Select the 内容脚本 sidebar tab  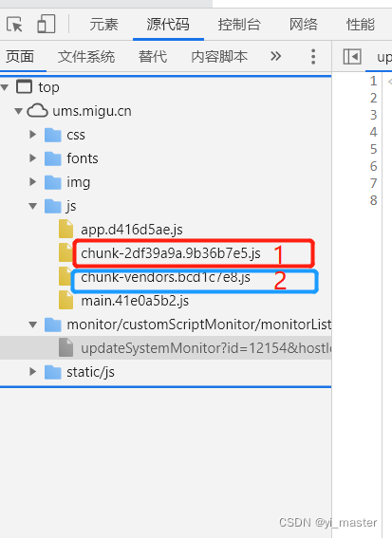[x=219, y=57]
